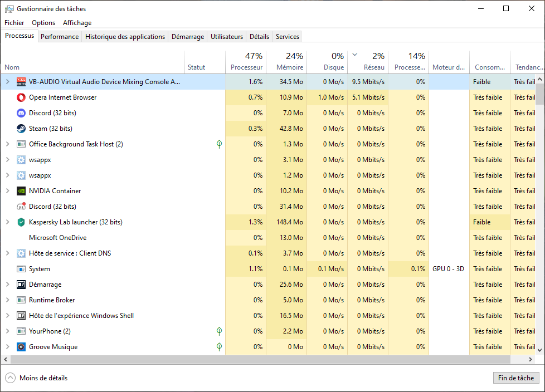Switch to the Historique des applications tab
The height and width of the screenshot is (392, 545).
pos(125,37)
